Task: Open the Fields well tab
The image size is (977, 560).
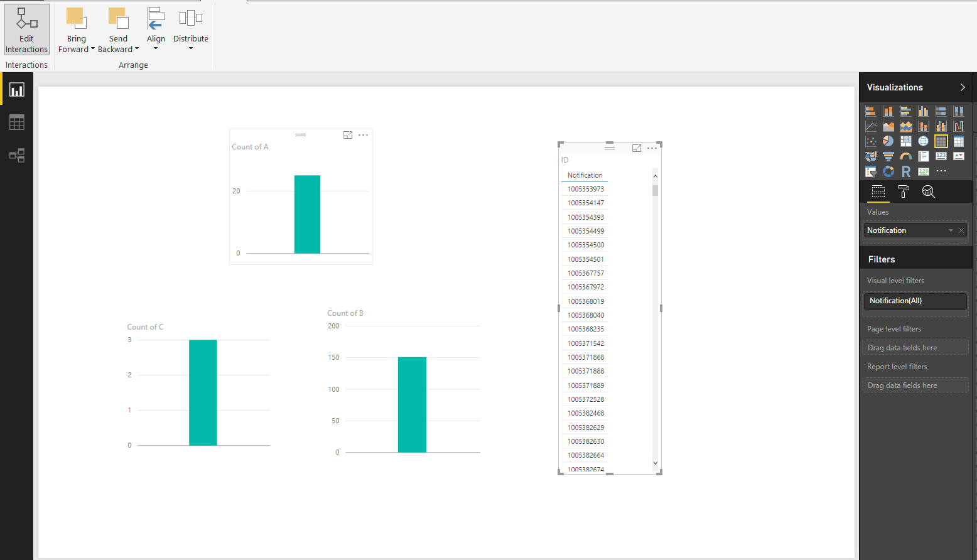Action: click(x=878, y=192)
